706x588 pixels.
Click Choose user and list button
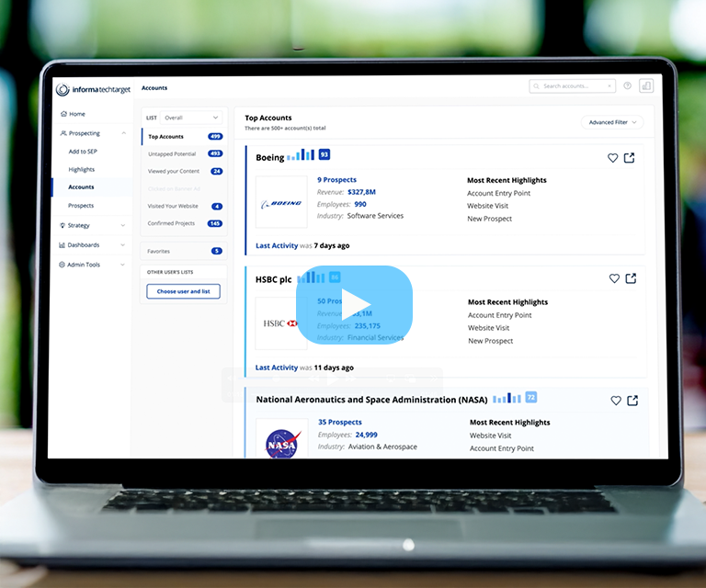click(x=183, y=291)
